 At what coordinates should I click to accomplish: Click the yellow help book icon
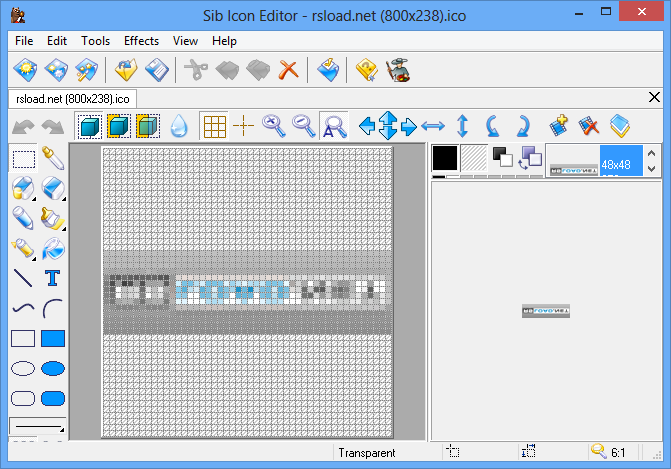point(367,70)
